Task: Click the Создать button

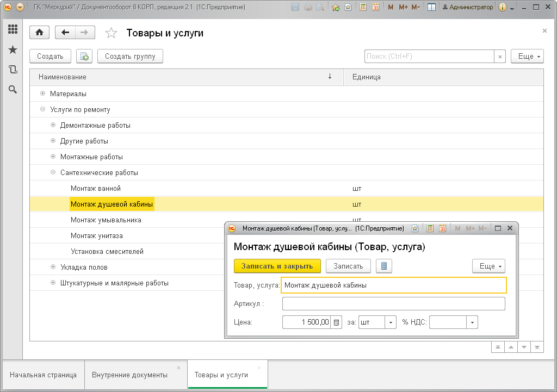Action: point(50,56)
